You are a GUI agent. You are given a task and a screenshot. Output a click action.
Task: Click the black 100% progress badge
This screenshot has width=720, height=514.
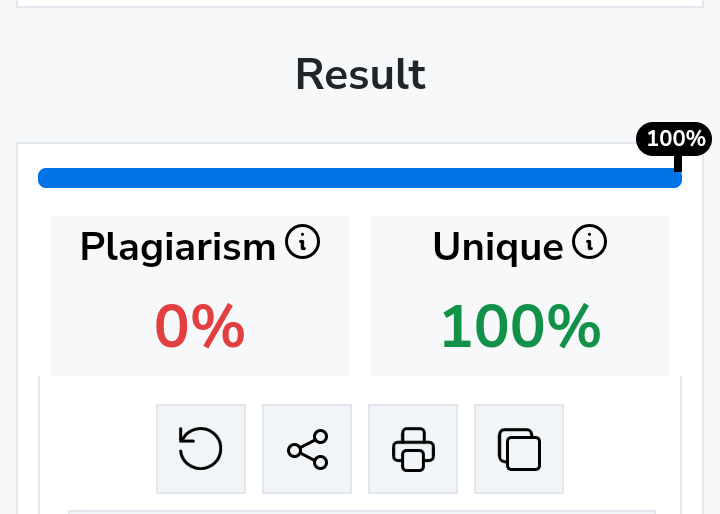tap(675, 139)
